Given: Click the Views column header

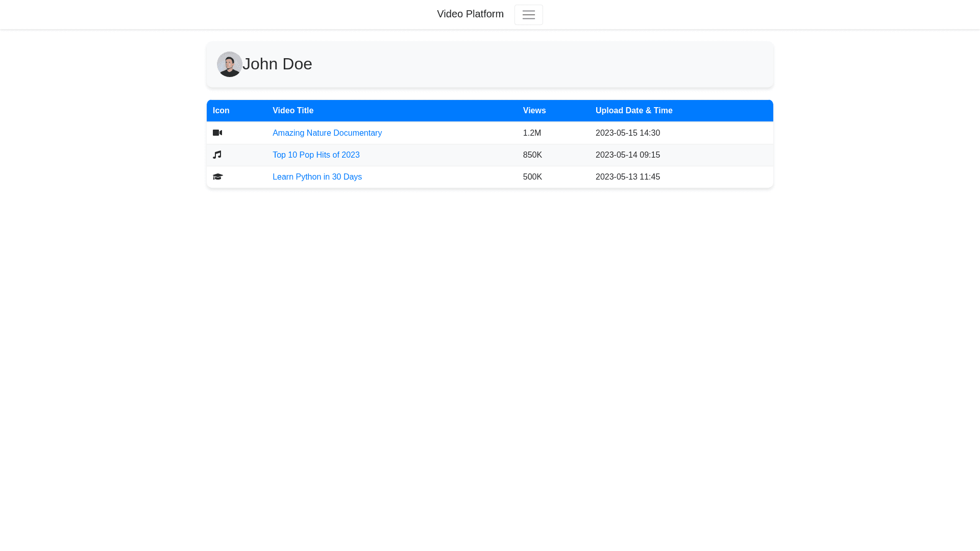Looking at the screenshot, I should tap(534, 111).
